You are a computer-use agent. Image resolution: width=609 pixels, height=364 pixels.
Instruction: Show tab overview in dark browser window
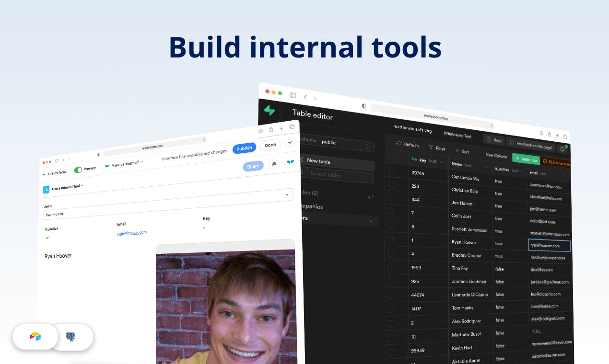(x=565, y=137)
